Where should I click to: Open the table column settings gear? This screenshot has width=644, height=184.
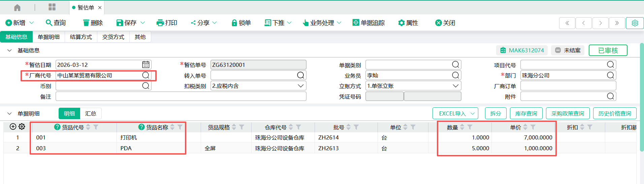[x=22, y=127]
